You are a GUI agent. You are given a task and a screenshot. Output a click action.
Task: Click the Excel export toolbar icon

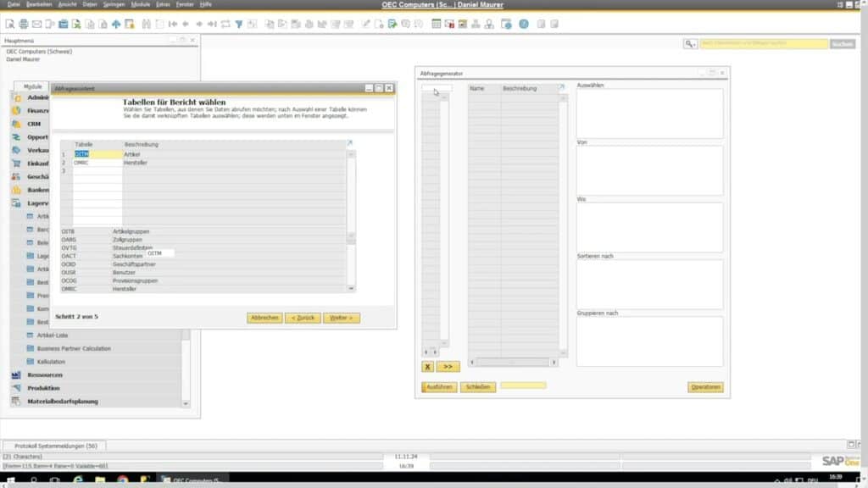click(x=76, y=24)
